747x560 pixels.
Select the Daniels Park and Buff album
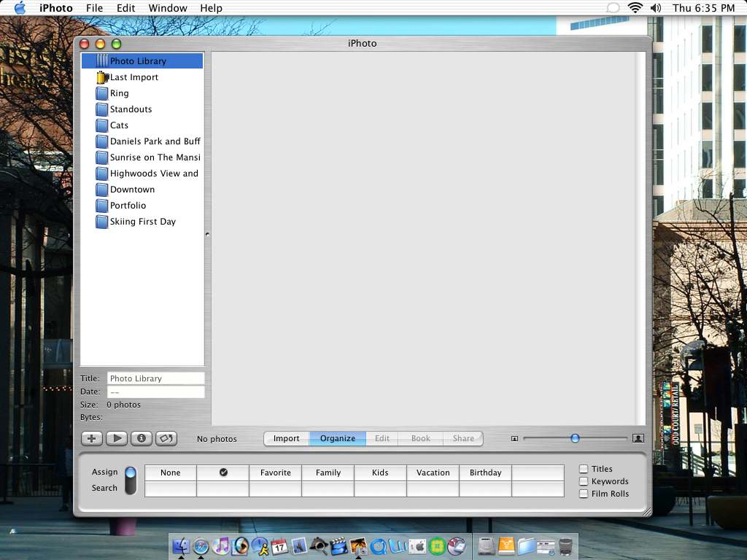(142, 141)
